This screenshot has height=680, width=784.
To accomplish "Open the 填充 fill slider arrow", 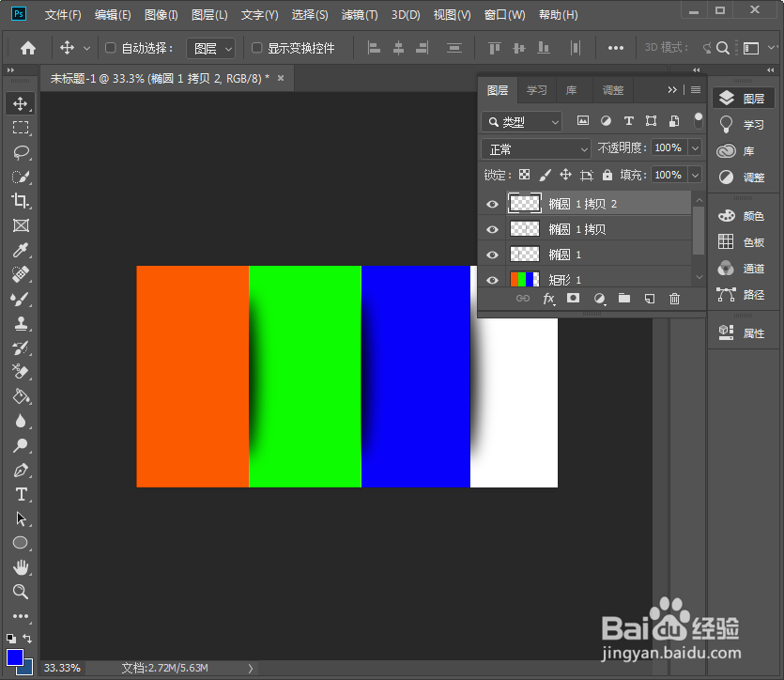I will (695, 175).
